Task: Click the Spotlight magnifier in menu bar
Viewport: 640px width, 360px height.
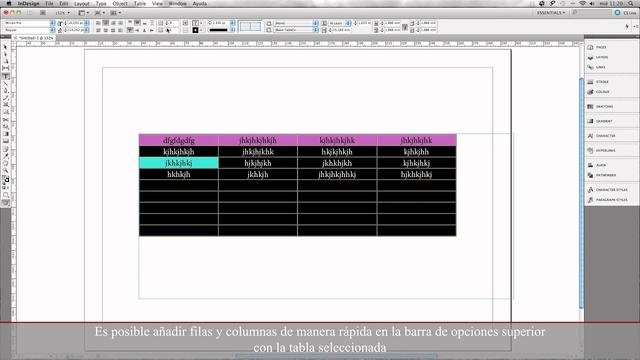Action: point(631,3)
